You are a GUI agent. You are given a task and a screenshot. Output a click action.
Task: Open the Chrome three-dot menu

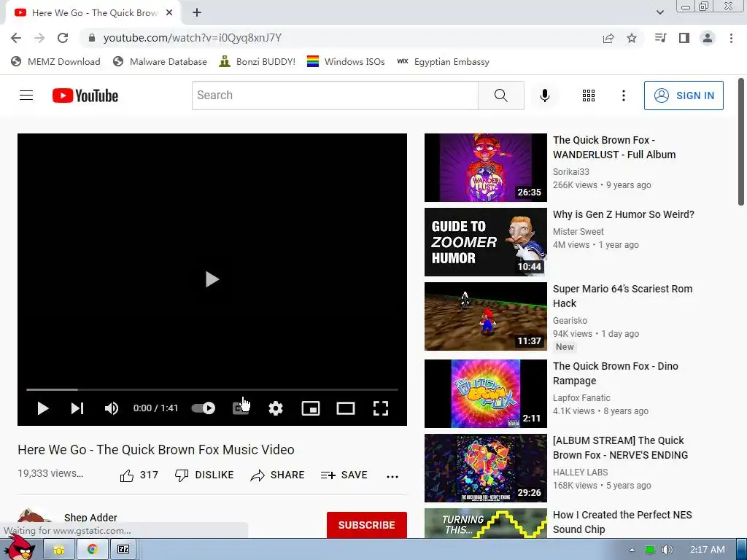click(731, 38)
